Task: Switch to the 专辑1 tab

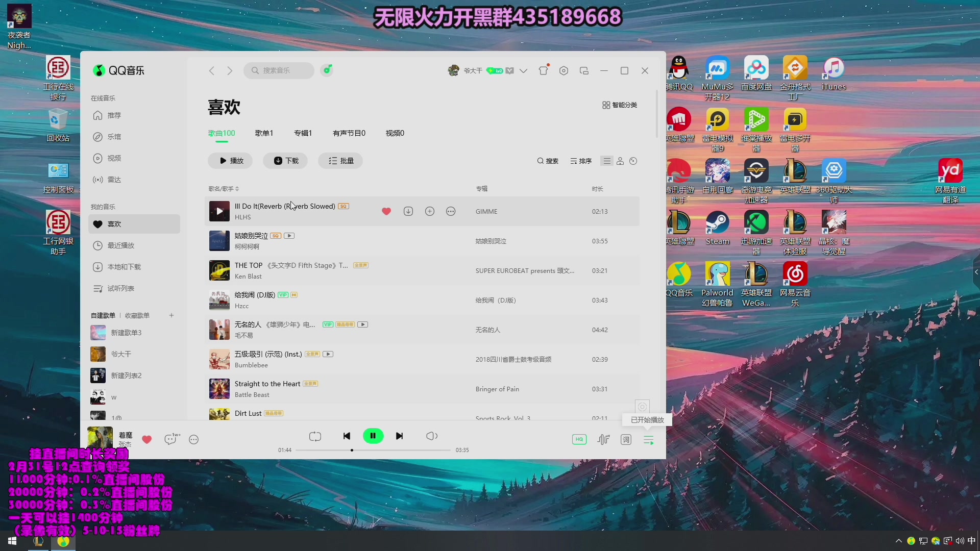Action: coord(303,133)
